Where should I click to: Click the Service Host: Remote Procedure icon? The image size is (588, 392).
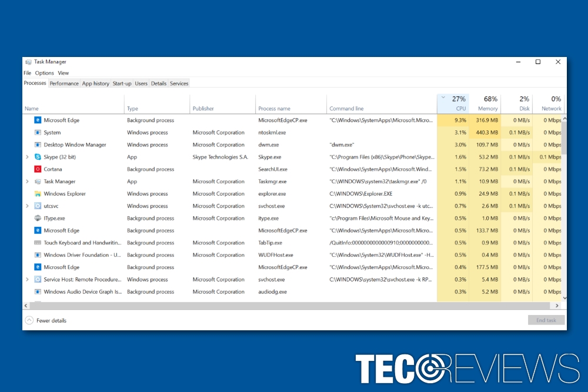click(x=38, y=279)
